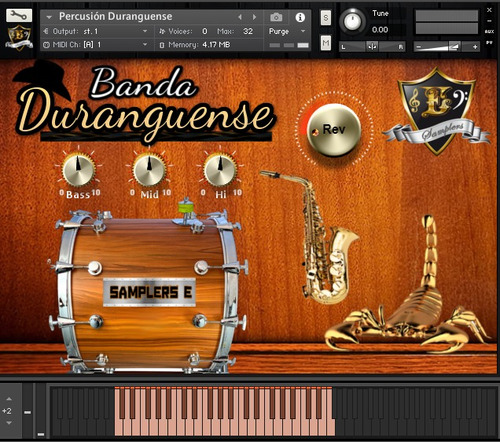Toggle the PV performance view button

489,43
